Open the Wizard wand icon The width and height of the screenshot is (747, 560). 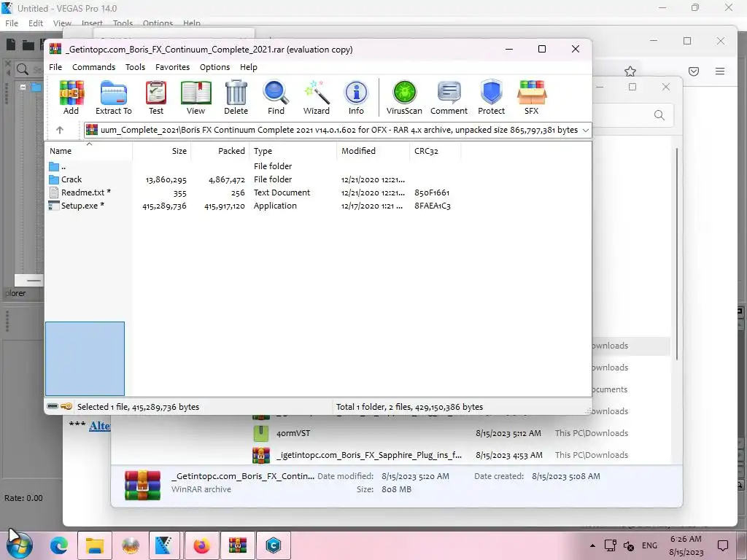(317, 98)
